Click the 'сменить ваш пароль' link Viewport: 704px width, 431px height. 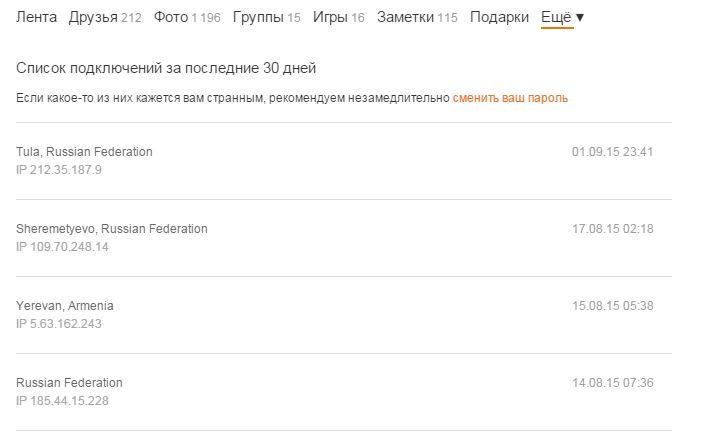point(510,98)
